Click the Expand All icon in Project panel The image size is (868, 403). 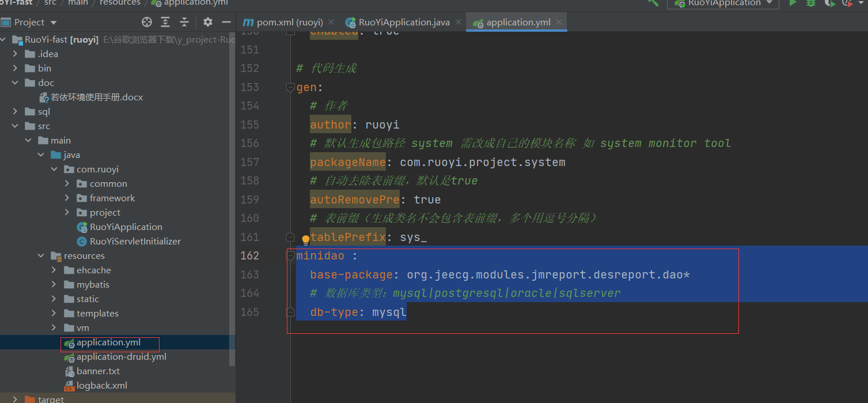[x=165, y=22]
